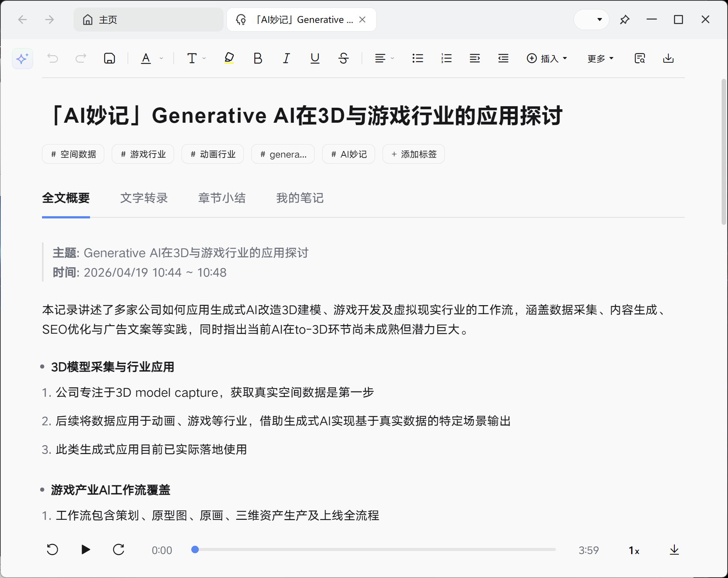This screenshot has height=578, width=728.
Task: Click the 添加标签 button
Action: tap(413, 154)
